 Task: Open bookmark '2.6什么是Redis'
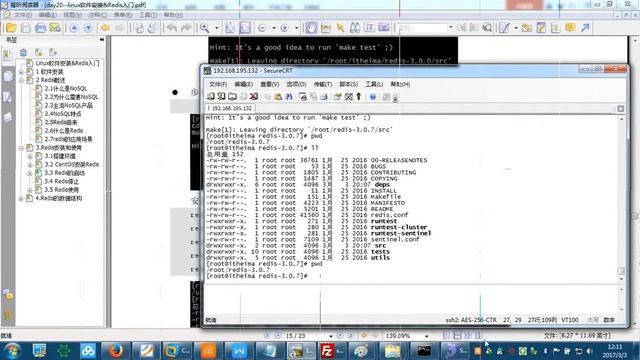(x=64, y=131)
